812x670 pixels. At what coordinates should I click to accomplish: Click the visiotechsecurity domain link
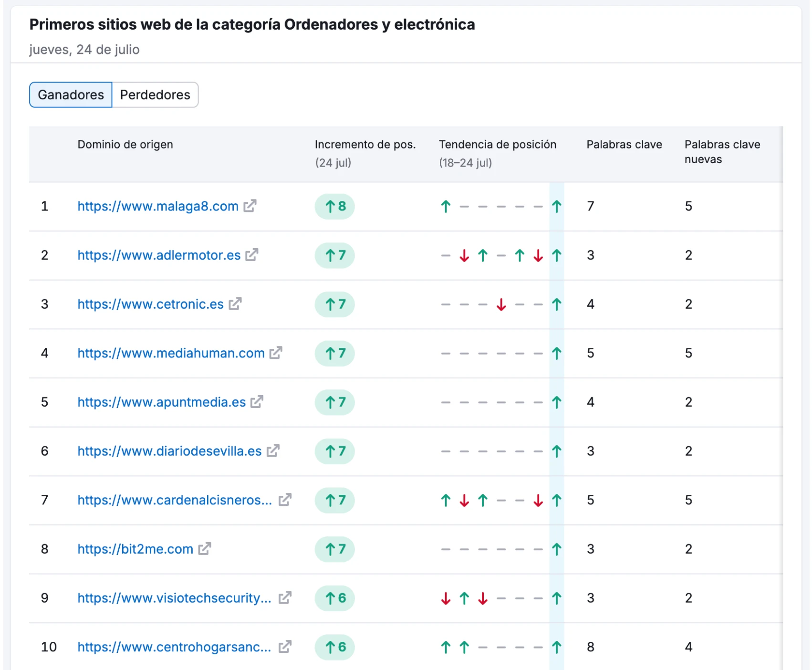pos(174,598)
